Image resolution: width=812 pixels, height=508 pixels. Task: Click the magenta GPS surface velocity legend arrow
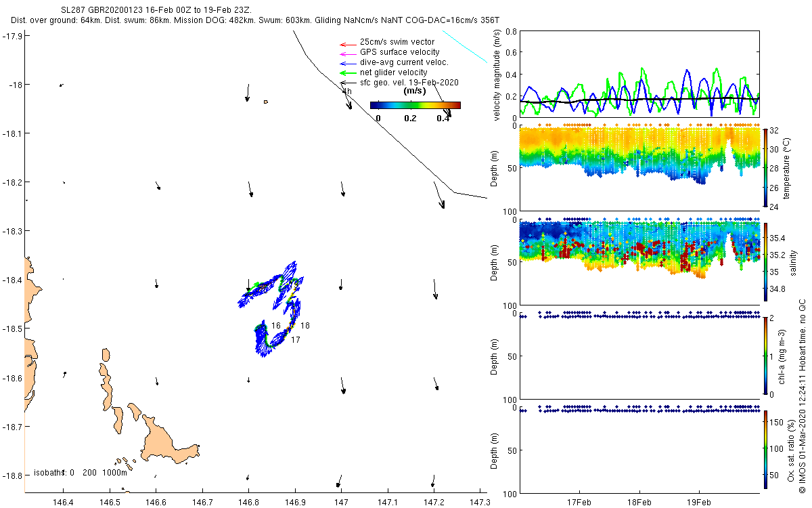pos(347,53)
